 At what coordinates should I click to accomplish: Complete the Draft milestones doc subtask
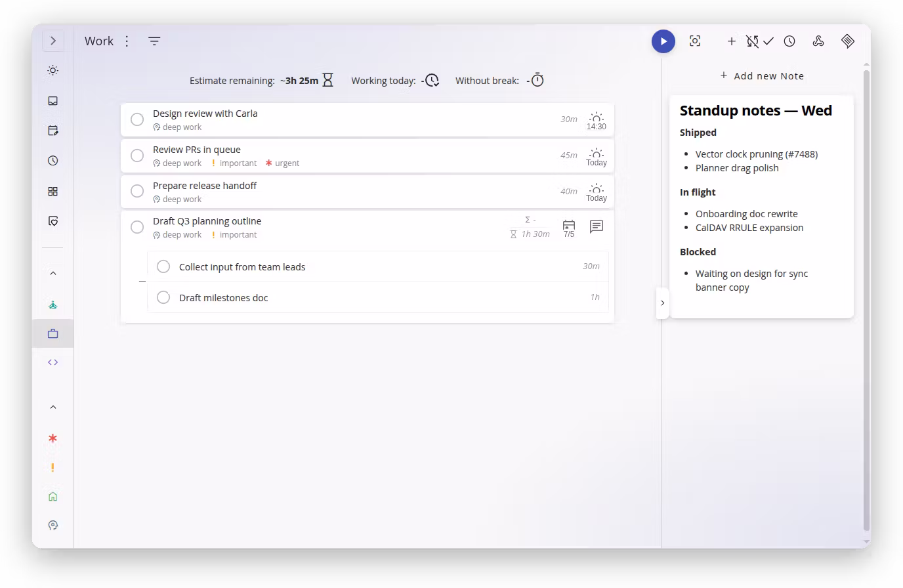[x=163, y=297]
